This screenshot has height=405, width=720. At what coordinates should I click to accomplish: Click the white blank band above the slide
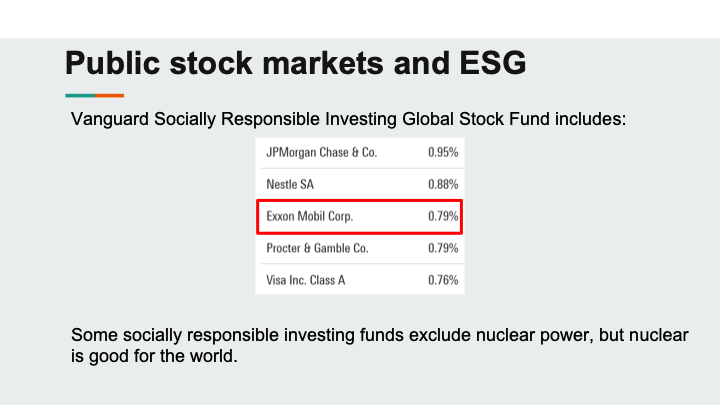(360, 19)
